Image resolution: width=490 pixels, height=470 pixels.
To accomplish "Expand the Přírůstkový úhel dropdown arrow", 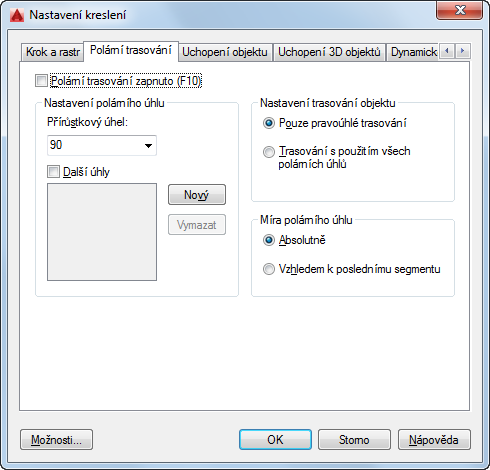I will click(x=148, y=145).
